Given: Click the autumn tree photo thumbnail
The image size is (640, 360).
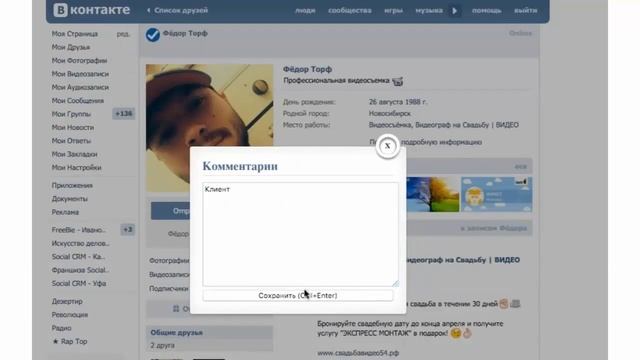Looking at the screenshot, I should coord(433,194).
